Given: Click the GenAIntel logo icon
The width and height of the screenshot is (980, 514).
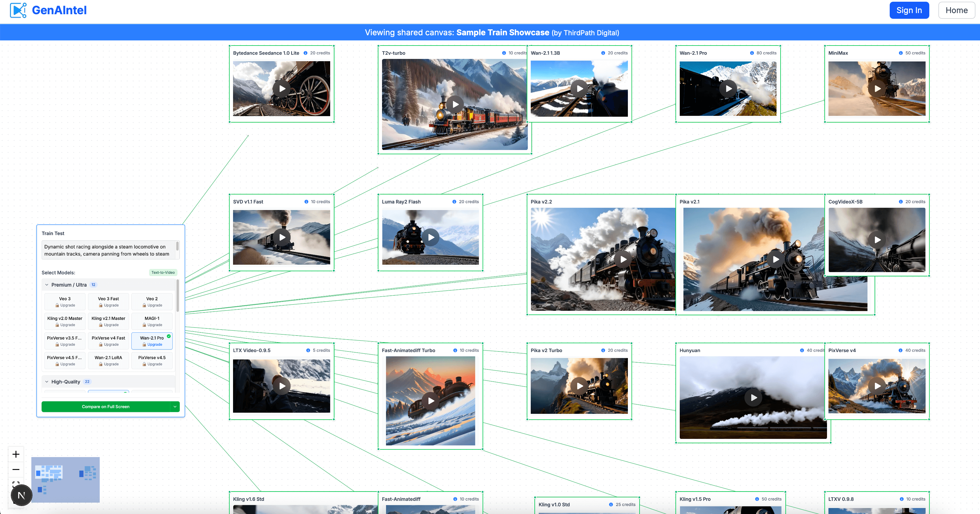Looking at the screenshot, I should (x=17, y=10).
